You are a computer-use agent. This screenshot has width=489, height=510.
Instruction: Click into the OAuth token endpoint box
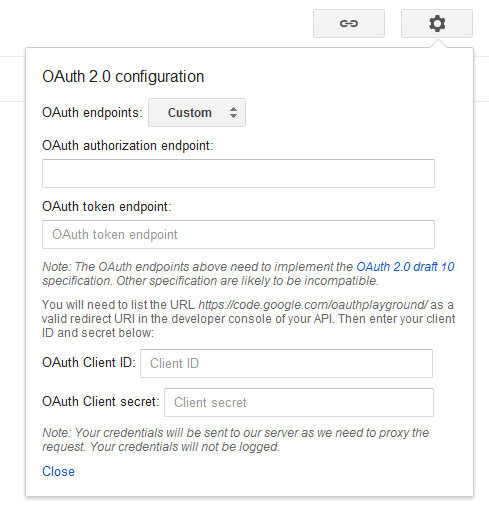pos(238,234)
